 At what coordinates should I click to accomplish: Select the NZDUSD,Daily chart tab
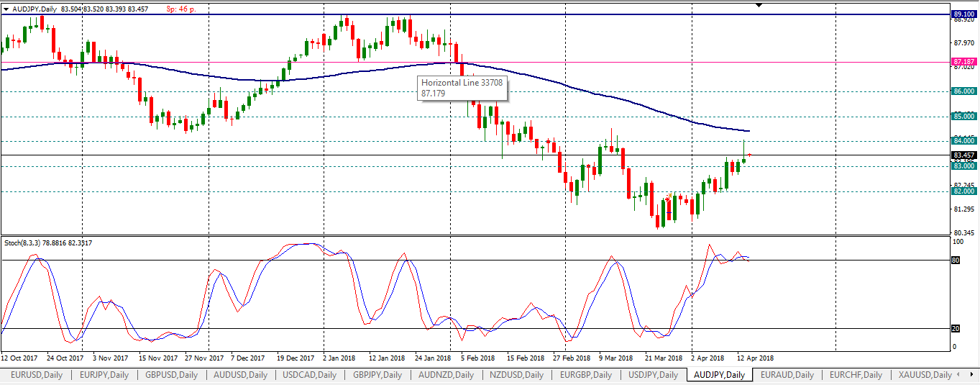pyautogui.click(x=515, y=375)
